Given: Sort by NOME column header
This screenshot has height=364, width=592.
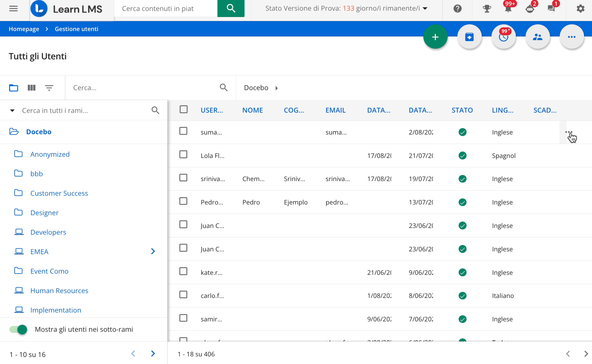Looking at the screenshot, I should (x=253, y=110).
